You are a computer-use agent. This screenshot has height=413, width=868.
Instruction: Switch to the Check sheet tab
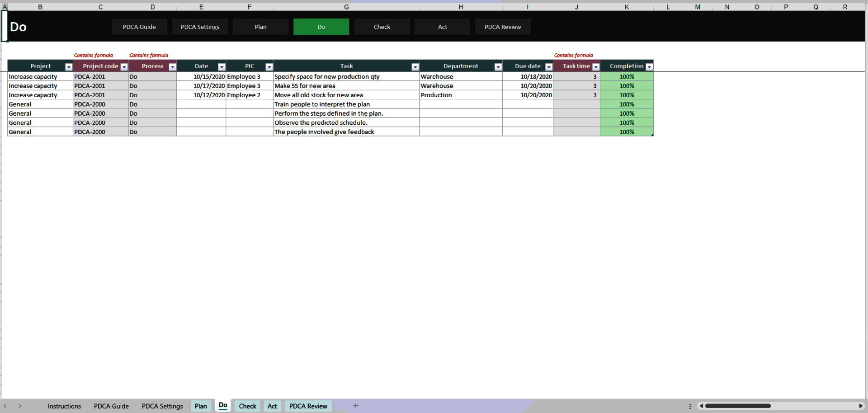[247, 406]
